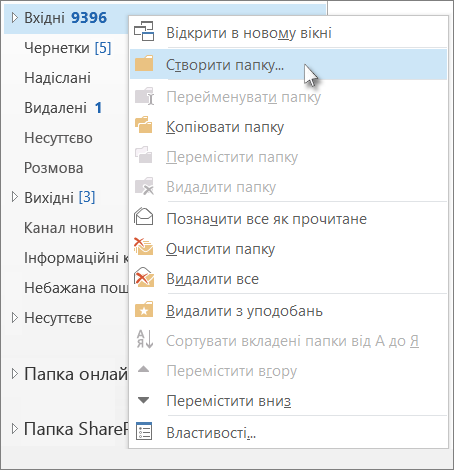Viewport: 454px width, 470px height.
Task: Click the clean up folder icon
Action: click(x=144, y=247)
